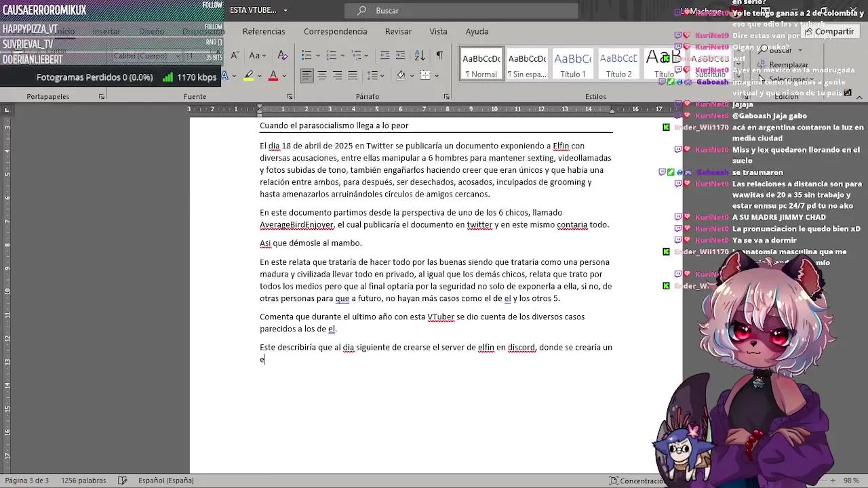Screen dimensions: 868x488
Task: Click the Página 3 de 3 indicator
Action: pos(27,481)
